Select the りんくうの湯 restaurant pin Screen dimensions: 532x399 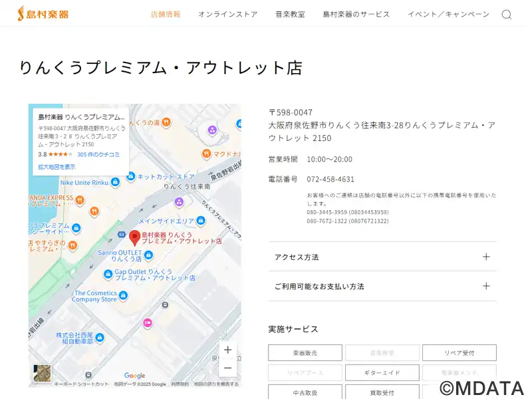(x=166, y=122)
